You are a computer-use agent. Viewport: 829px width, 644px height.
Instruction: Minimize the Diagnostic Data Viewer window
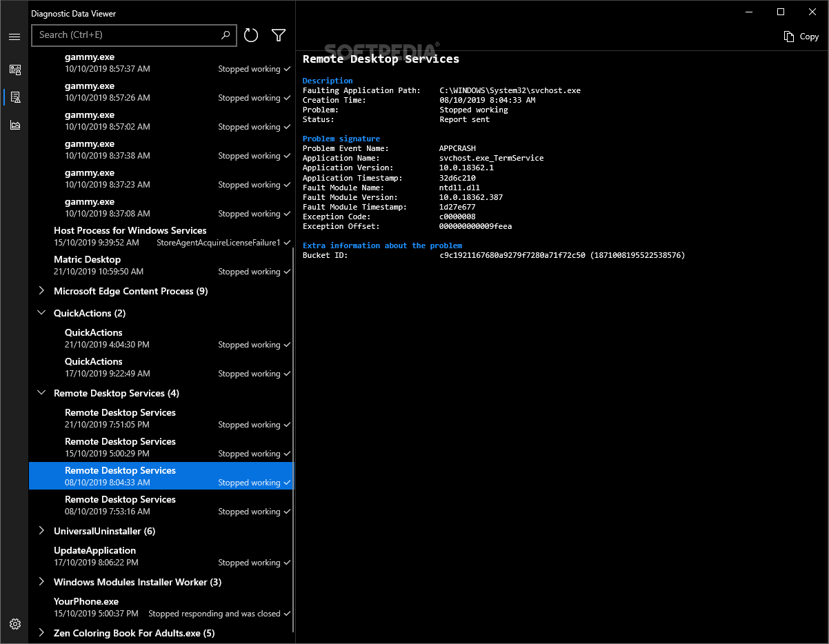point(750,12)
